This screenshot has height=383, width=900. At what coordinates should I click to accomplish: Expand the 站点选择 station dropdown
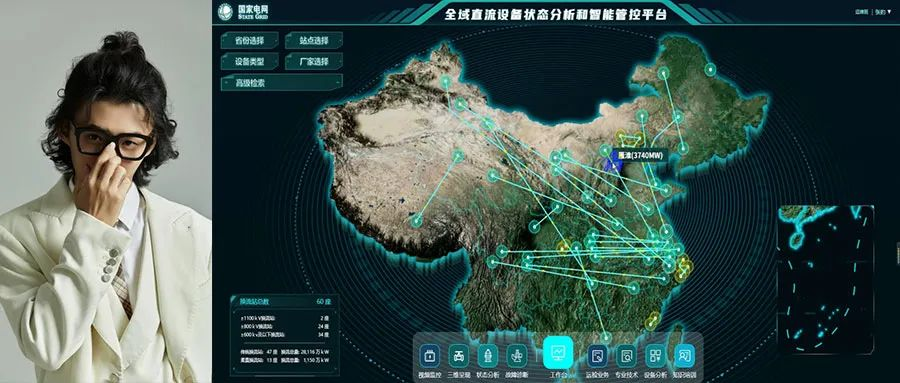pyautogui.click(x=314, y=40)
